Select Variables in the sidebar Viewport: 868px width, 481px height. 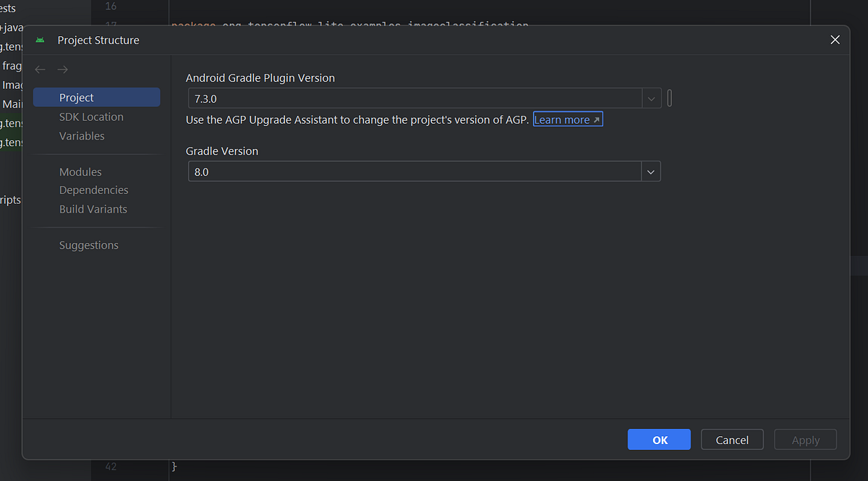82,136
